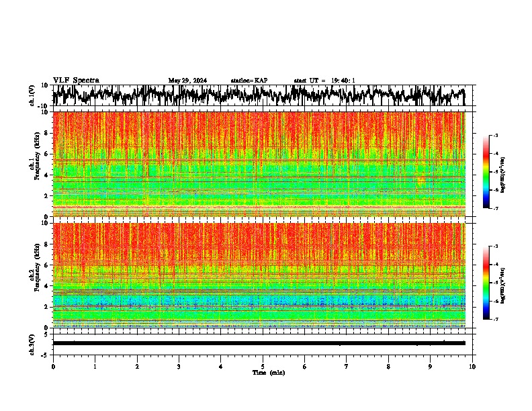
Task: Click time axis tick label '7'
Action: (347, 367)
